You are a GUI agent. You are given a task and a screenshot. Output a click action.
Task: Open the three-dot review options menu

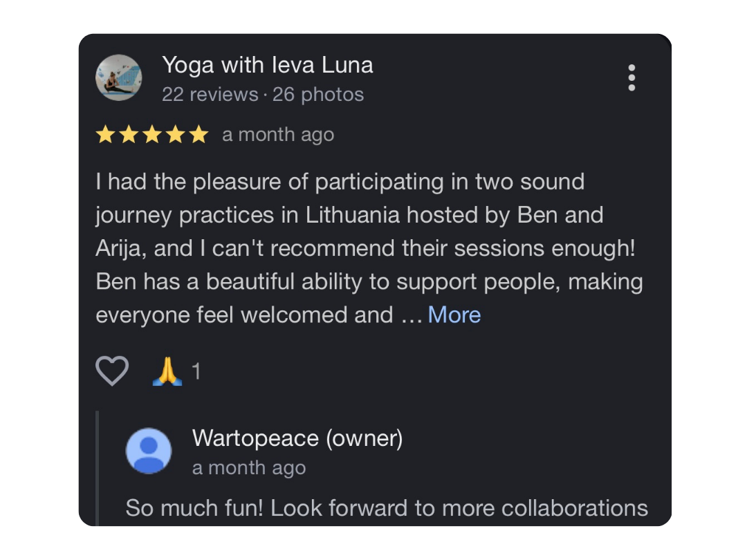pyautogui.click(x=631, y=78)
